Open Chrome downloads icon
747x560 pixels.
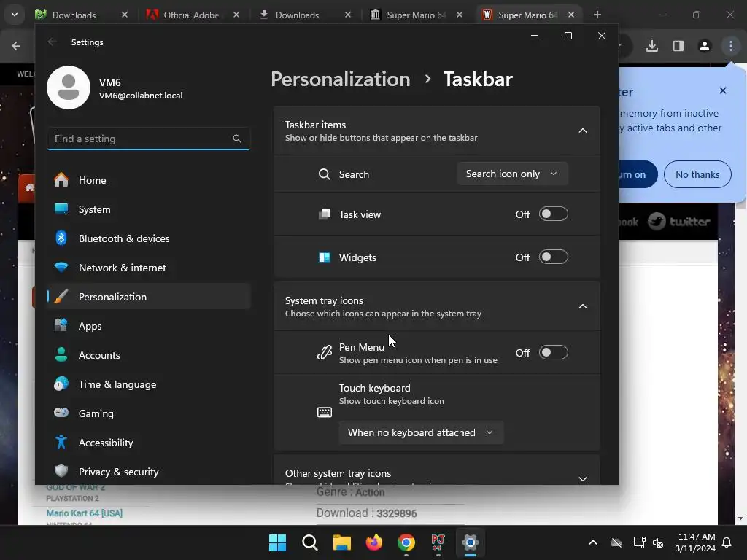tap(652, 46)
